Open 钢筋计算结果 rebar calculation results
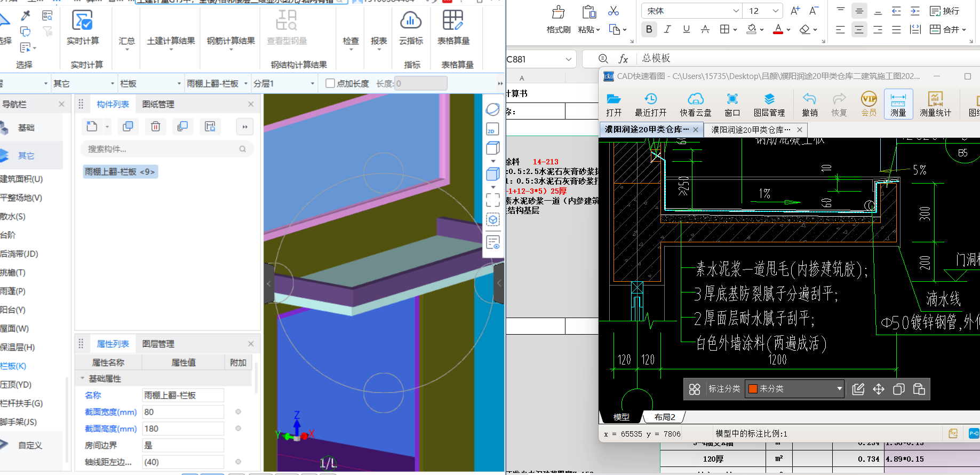 point(231,41)
